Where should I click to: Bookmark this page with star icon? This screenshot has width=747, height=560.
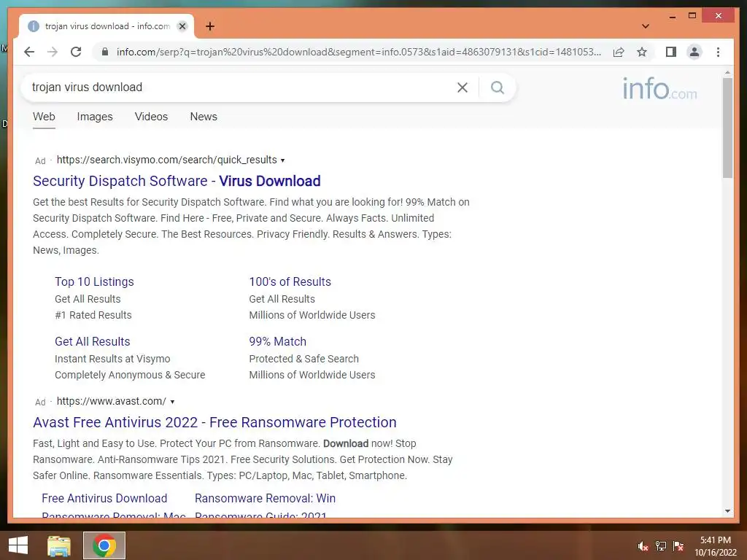coord(642,52)
